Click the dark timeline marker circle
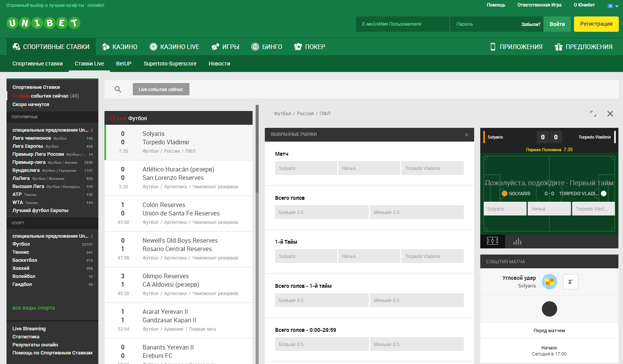623x364 pixels. (550, 309)
